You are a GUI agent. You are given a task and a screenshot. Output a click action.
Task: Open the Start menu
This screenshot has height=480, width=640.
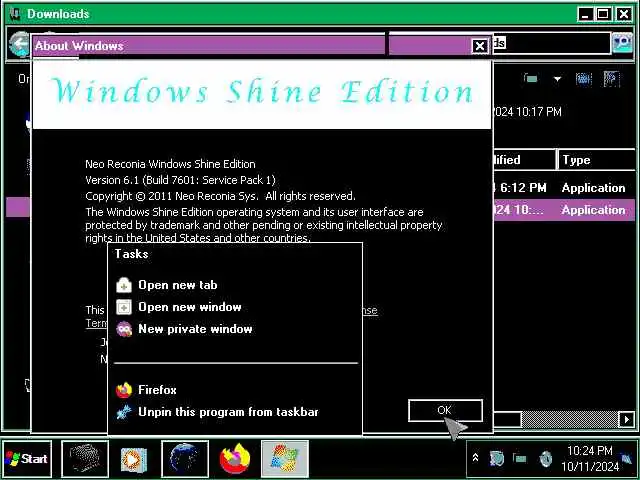point(27,459)
